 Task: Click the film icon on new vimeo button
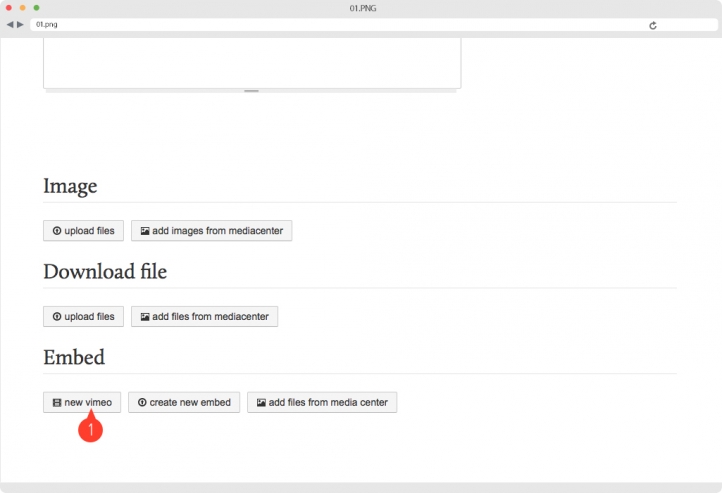coord(57,403)
